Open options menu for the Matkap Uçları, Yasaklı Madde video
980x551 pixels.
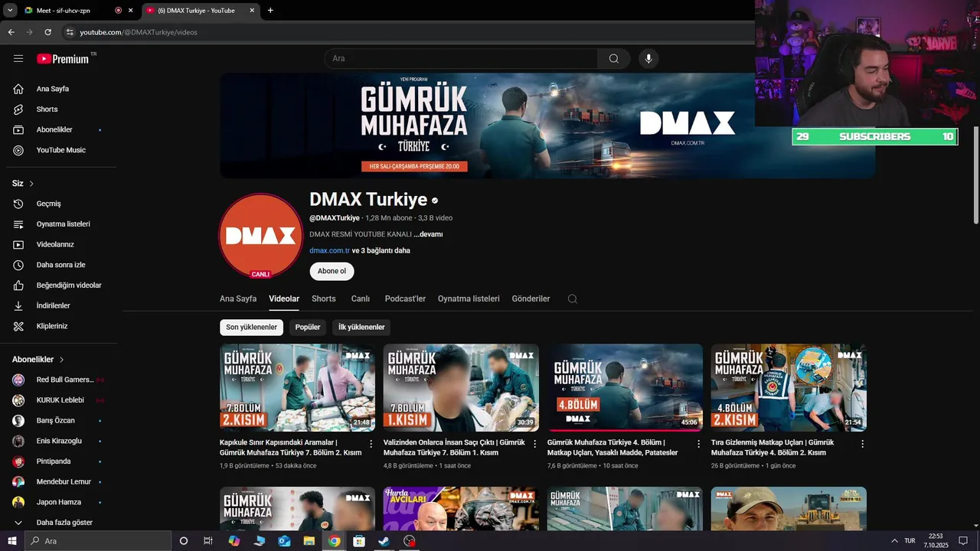tap(698, 444)
